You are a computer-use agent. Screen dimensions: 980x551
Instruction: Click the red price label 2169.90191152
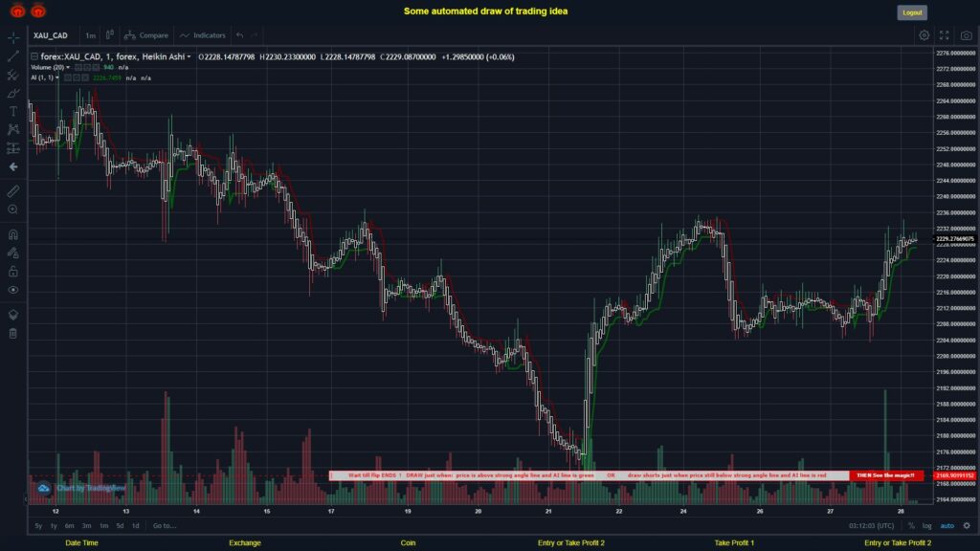[954, 475]
